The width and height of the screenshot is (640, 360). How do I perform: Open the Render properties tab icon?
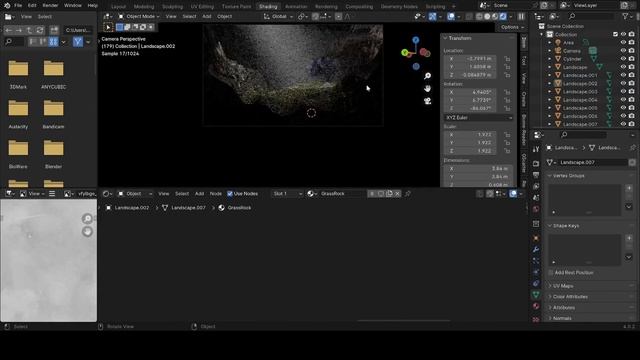[x=536, y=164]
